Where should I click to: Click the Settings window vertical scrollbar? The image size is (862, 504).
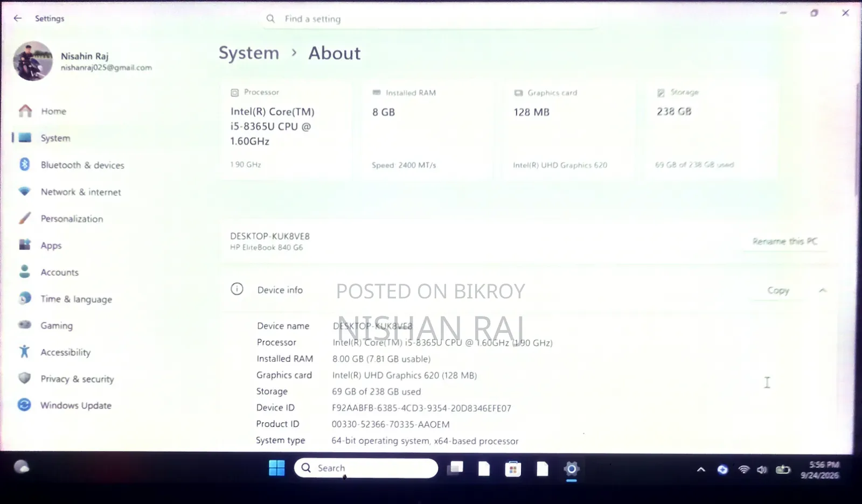pyautogui.click(x=857, y=140)
